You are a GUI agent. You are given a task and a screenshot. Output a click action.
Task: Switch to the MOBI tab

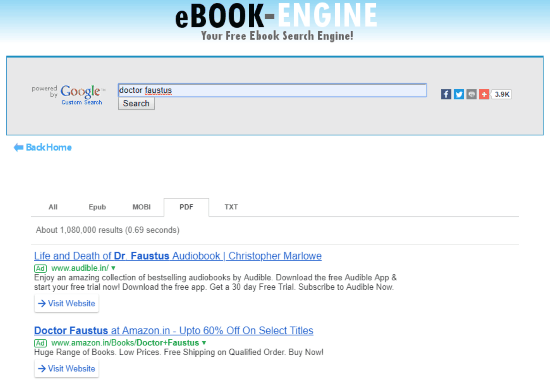click(141, 207)
